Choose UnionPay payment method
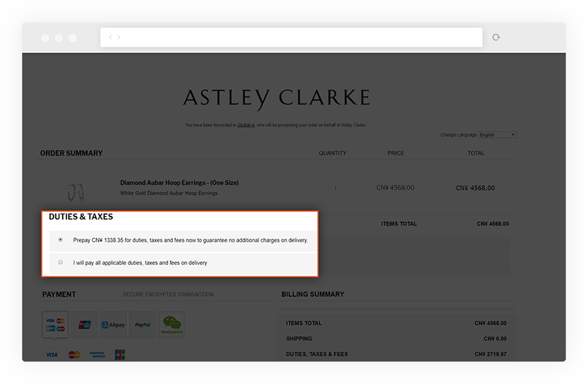The height and width of the screenshot is (384, 588). point(84,324)
